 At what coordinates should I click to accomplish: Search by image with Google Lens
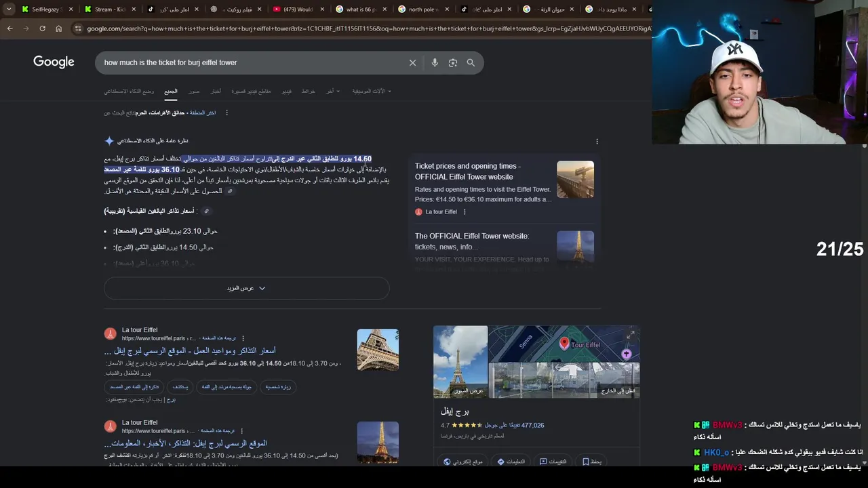click(x=453, y=62)
